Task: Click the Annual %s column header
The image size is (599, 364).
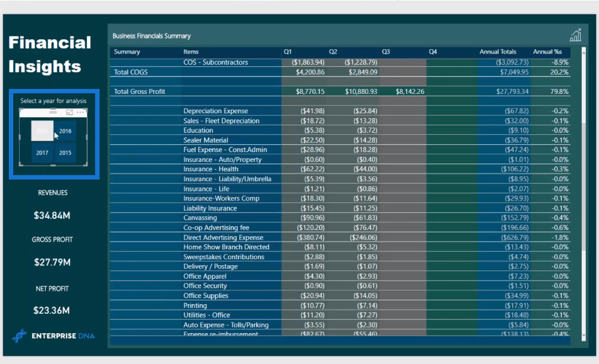Action: (548, 52)
